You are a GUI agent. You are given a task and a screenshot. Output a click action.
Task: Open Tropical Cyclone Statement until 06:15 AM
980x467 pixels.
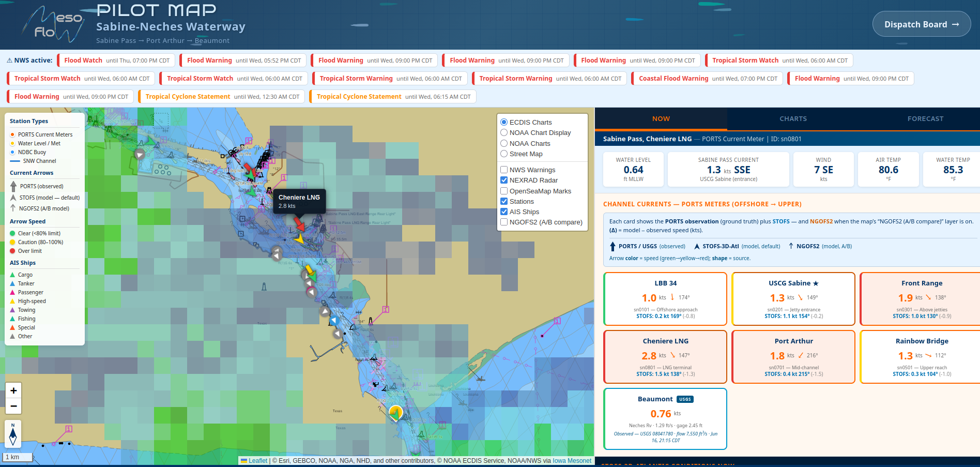393,97
